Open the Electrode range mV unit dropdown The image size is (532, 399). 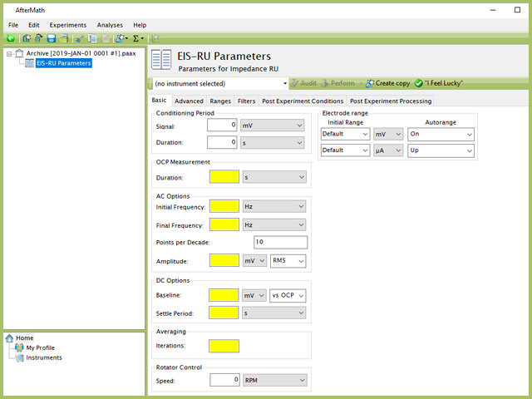pos(388,134)
